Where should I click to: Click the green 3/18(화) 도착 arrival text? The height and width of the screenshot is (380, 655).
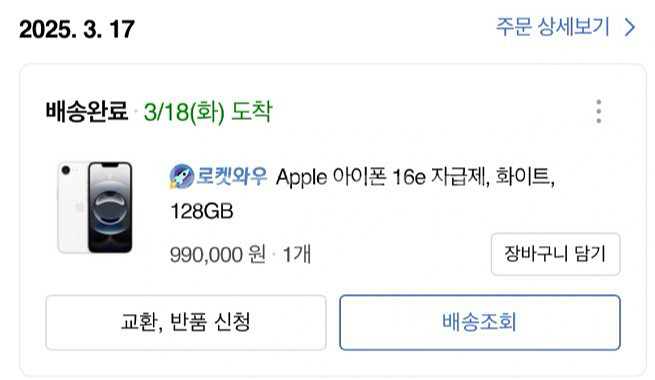[x=208, y=111]
